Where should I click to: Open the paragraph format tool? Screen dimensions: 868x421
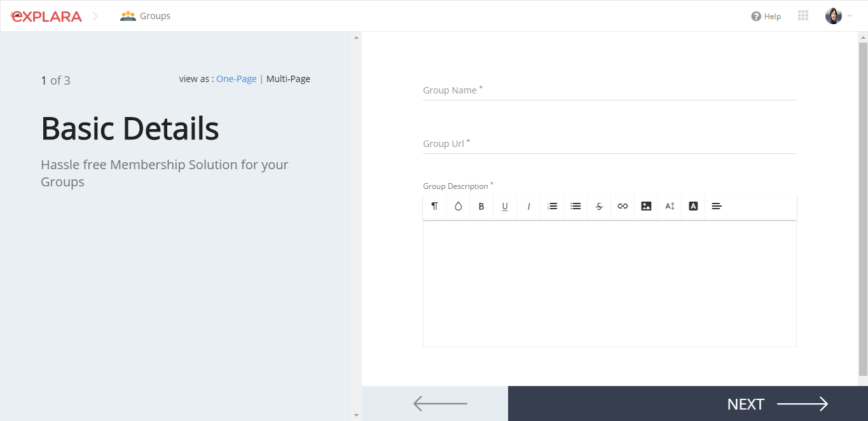[x=434, y=206]
